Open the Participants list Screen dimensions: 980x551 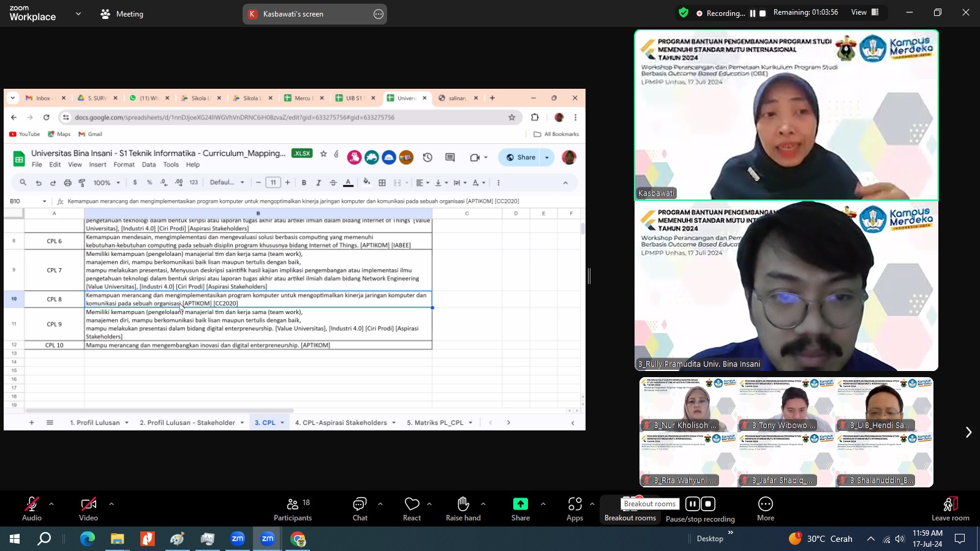pos(293,504)
